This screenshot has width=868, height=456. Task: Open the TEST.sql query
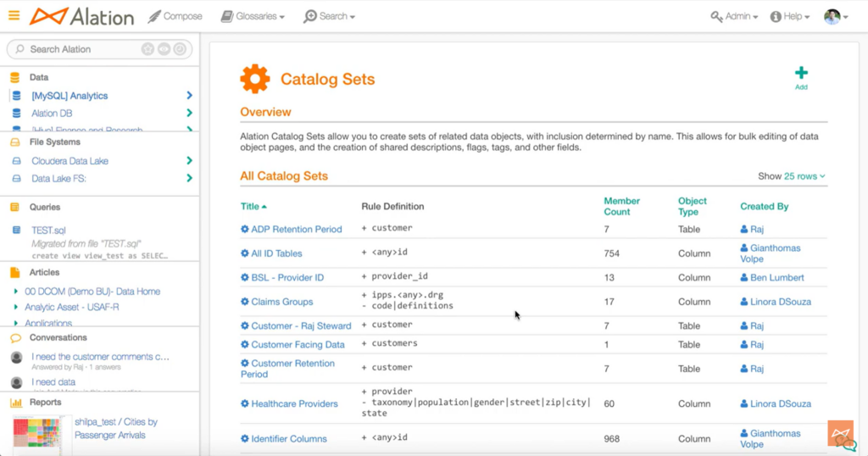(48, 231)
